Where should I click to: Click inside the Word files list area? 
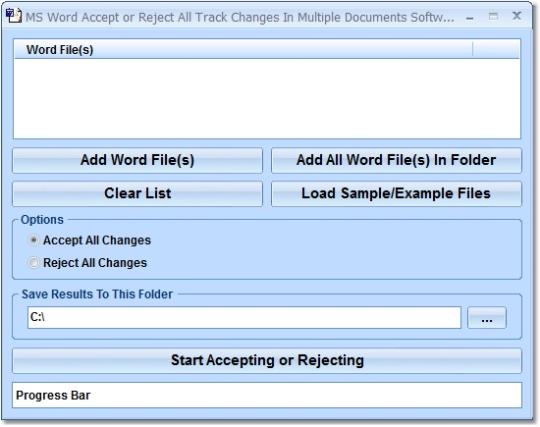[x=267, y=98]
